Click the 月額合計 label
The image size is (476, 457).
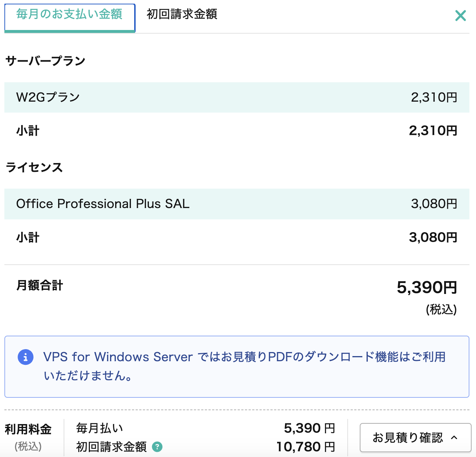pyautogui.click(x=39, y=285)
